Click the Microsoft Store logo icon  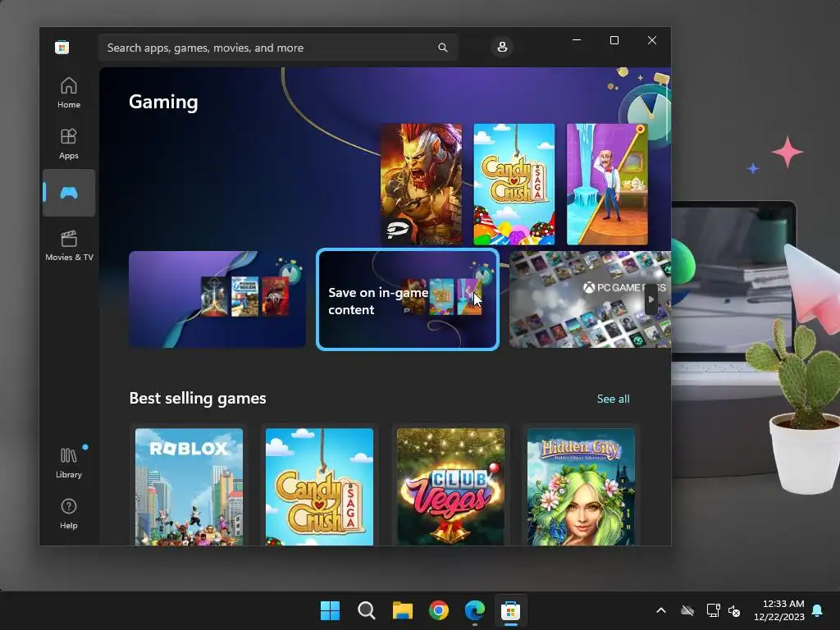(62, 47)
